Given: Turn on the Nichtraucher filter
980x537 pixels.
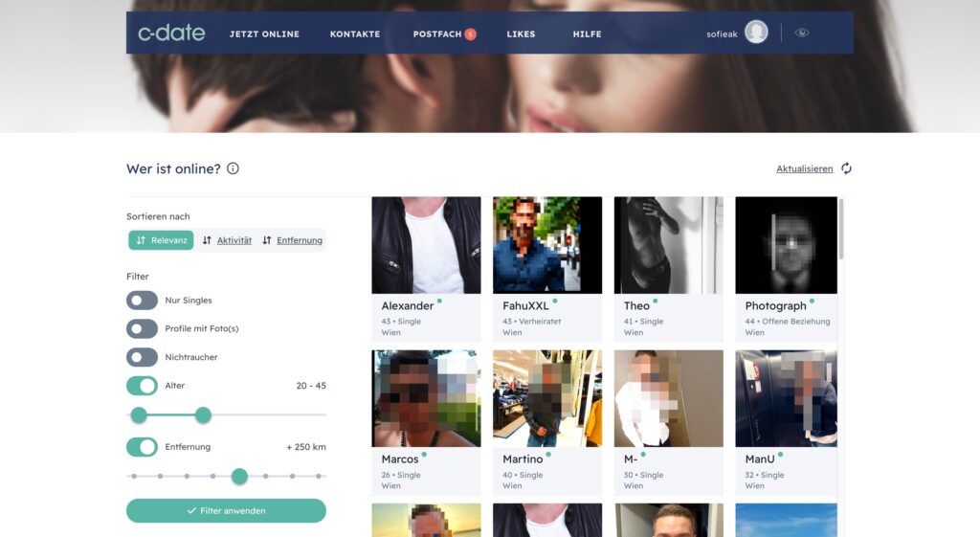Looking at the screenshot, I should [142, 357].
